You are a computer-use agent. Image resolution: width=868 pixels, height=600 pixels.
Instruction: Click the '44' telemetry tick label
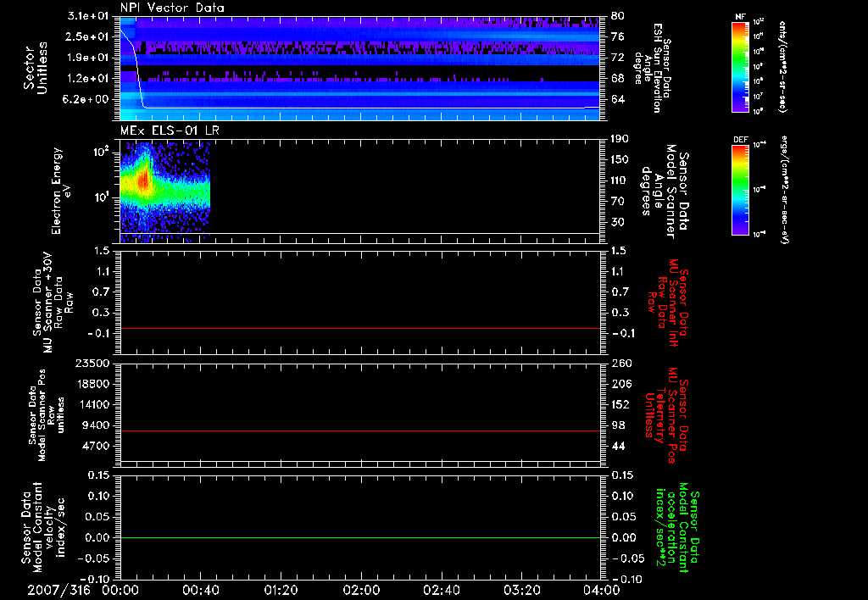pos(618,446)
